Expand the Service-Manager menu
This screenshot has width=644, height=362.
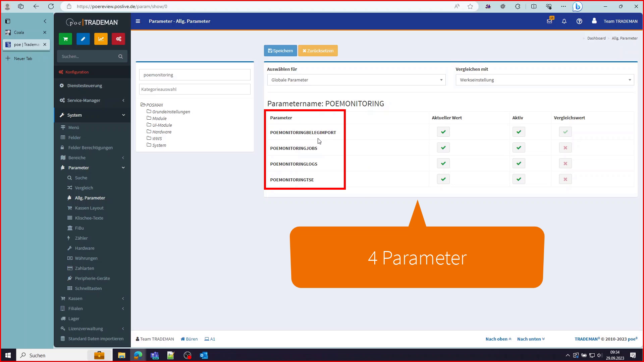click(92, 100)
